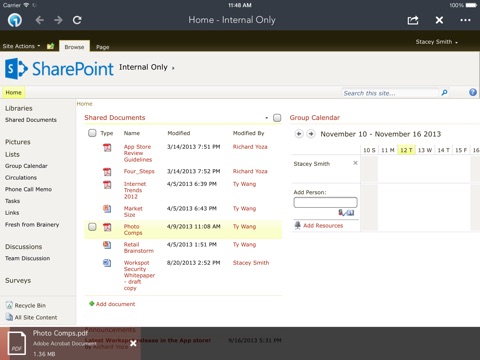
Task: Click the Add Person input box
Action: point(325,202)
